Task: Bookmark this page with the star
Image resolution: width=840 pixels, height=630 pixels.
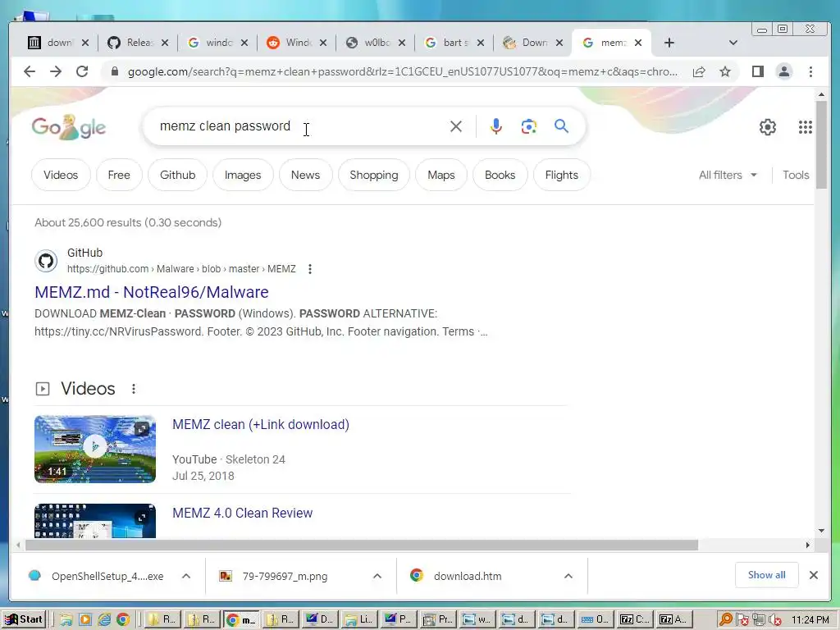Action: point(725,72)
